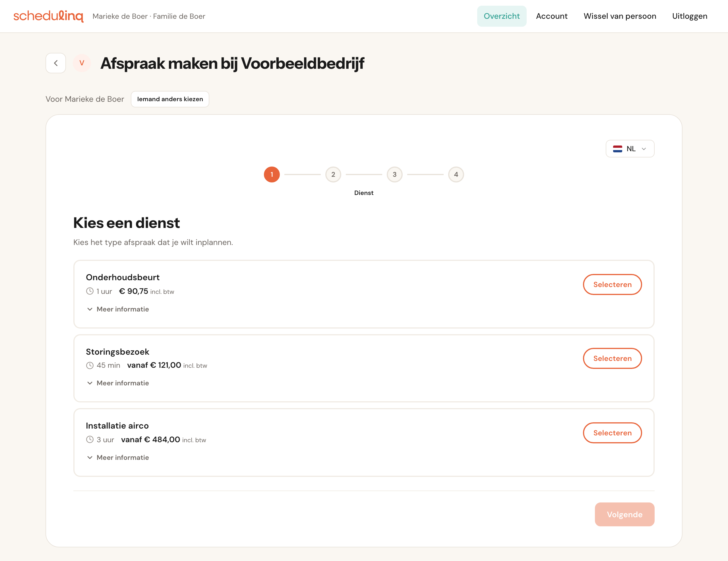Click Marieke de Boer · Familie de Boer
This screenshot has width=728, height=561.
pos(149,16)
